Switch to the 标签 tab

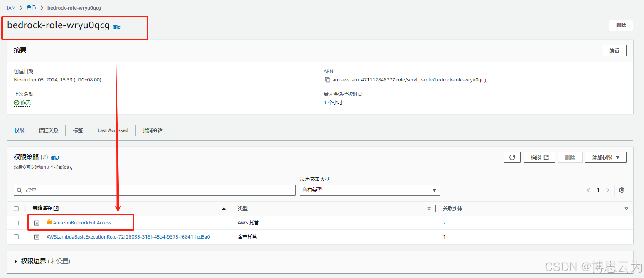click(78, 130)
